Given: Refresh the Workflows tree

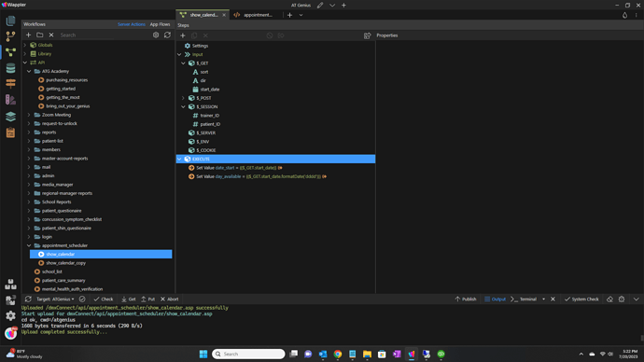Looking at the screenshot, I should click(167, 35).
